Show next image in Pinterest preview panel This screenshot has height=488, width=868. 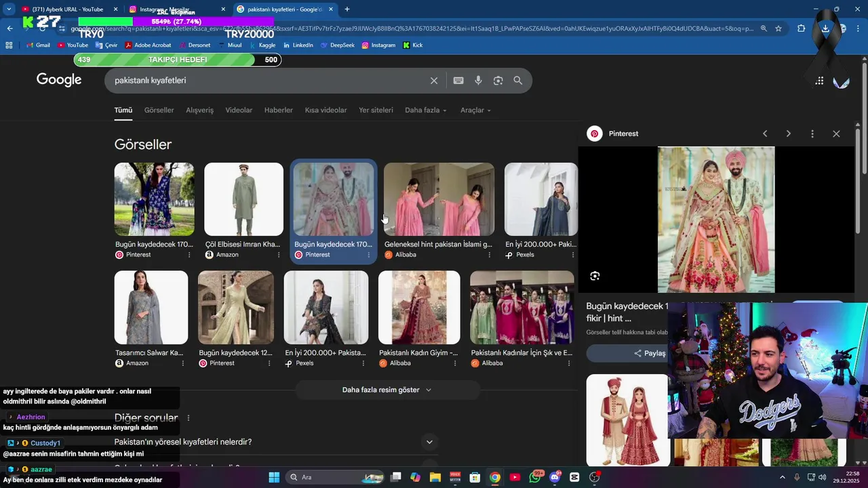tap(788, 134)
